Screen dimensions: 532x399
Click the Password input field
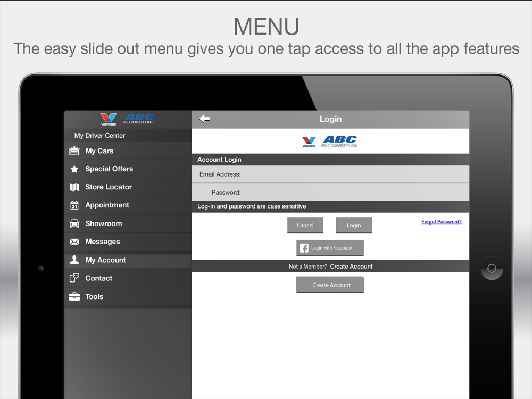(x=330, y=193)
